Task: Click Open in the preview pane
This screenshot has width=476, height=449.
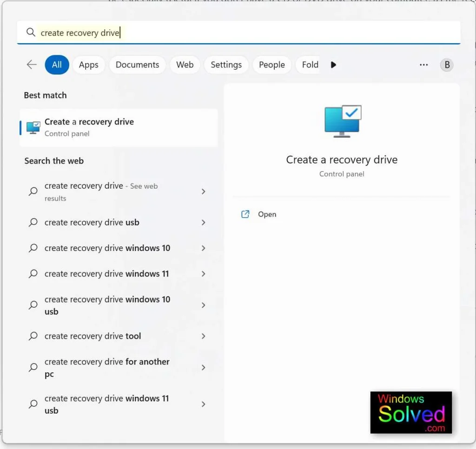Action: point(267,214)
